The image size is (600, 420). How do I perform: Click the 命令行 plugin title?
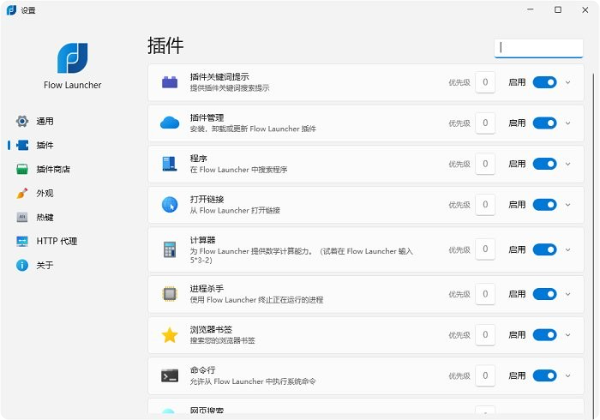(x=202, y=370)
